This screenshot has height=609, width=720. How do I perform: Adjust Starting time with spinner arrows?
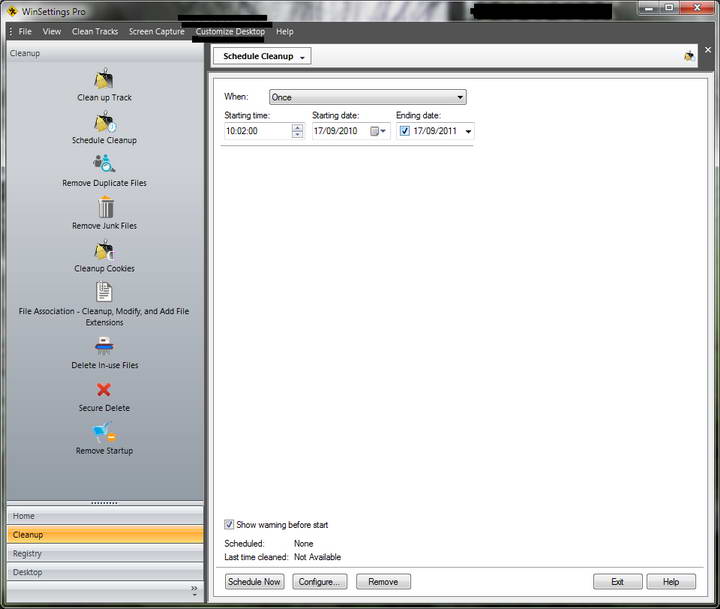(297, 131)
